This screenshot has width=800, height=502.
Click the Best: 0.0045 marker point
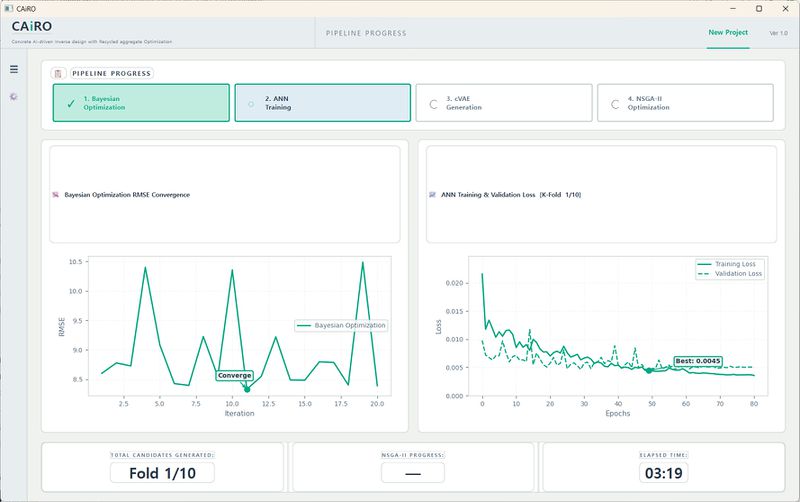(x=649, y=371)
